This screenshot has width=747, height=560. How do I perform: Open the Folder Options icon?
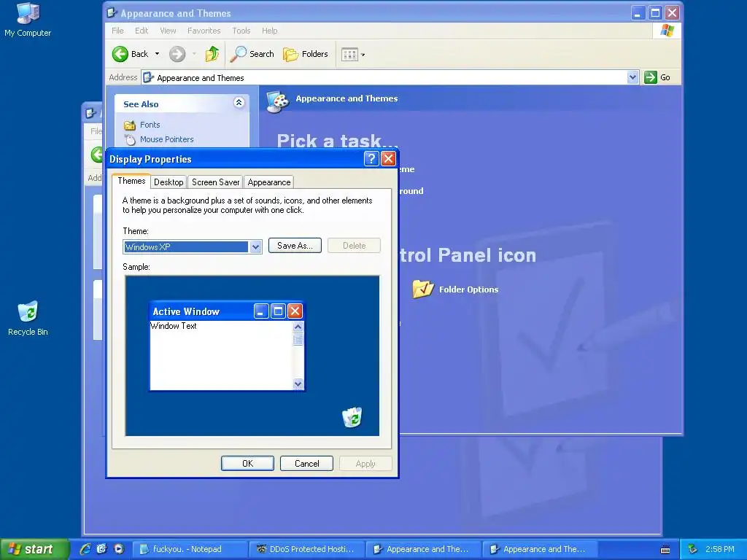click(422, 289)
